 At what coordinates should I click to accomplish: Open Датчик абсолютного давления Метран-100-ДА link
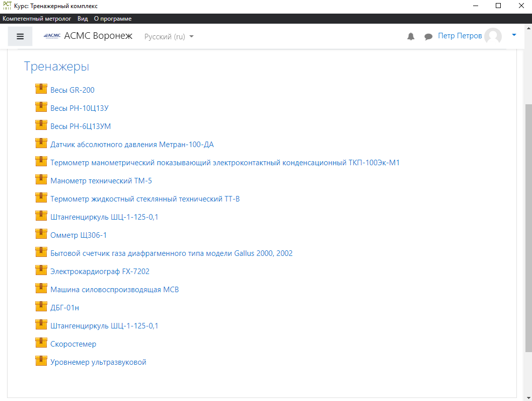(x=132, y=145)
